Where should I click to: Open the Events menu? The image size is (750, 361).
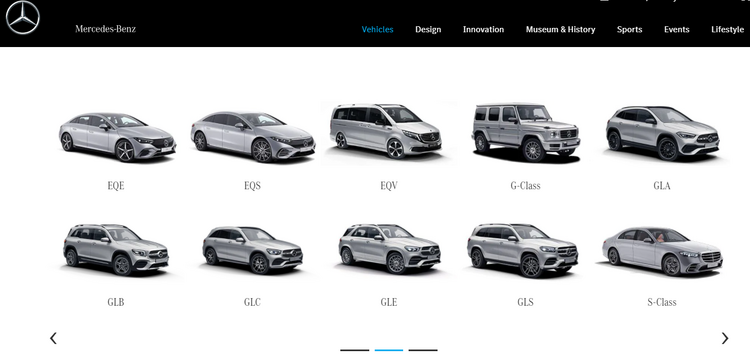(676, 29)
